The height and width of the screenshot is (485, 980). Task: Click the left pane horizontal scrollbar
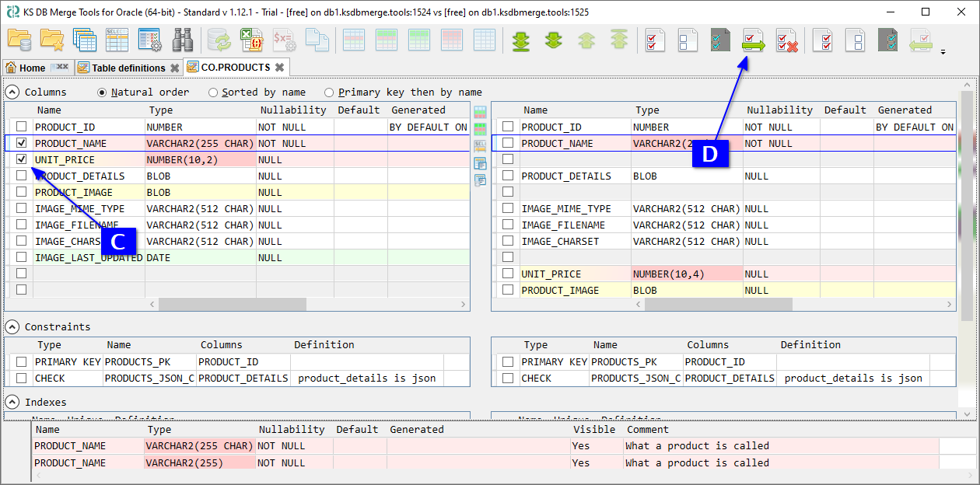click(x=233, y=304)
